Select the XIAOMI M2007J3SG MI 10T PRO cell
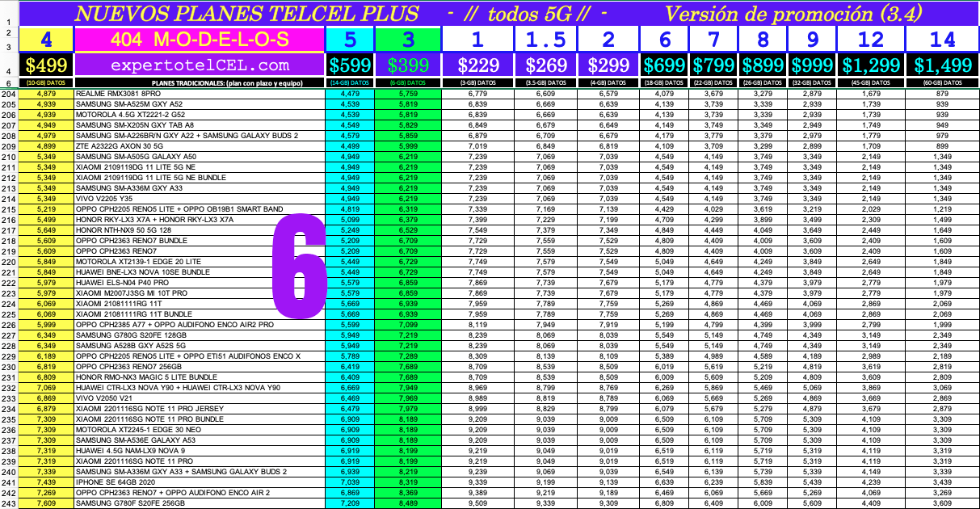Screen dimensions: 980x509 coord(200,293)
